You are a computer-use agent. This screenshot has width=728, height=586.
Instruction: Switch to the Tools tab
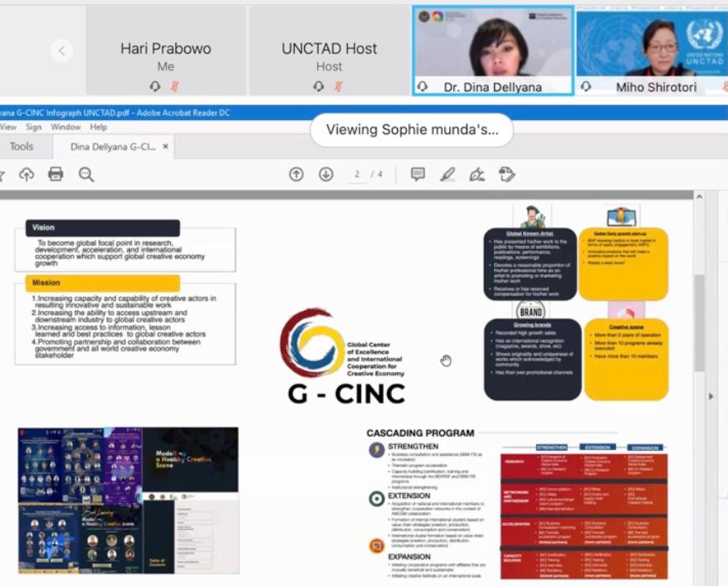pos(21,147)
